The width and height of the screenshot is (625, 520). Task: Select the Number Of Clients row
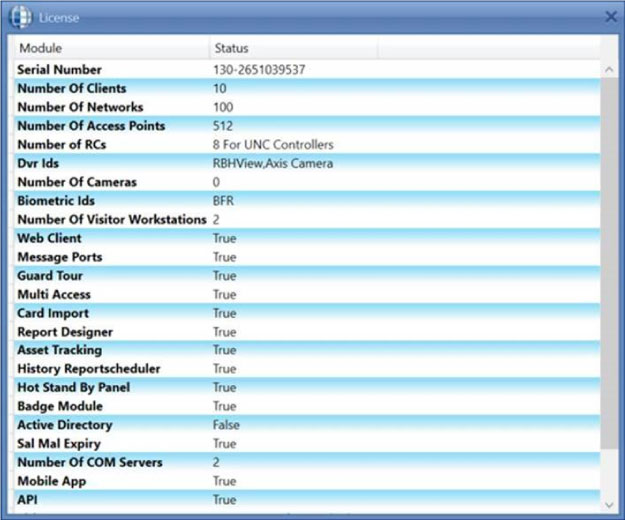(72, 89)
